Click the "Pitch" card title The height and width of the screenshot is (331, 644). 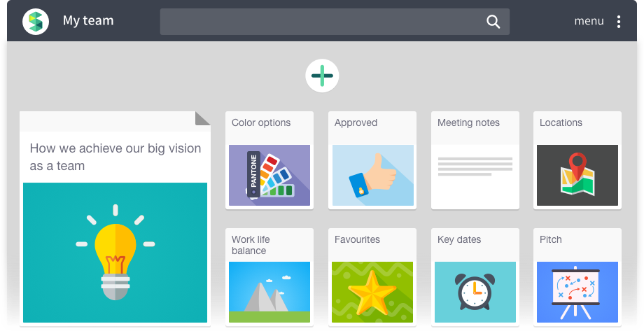[x=551, y=239]
